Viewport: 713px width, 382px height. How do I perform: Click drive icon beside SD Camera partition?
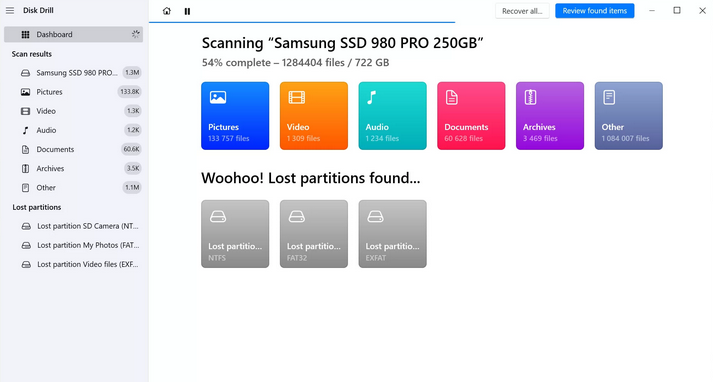pos(26,226)
